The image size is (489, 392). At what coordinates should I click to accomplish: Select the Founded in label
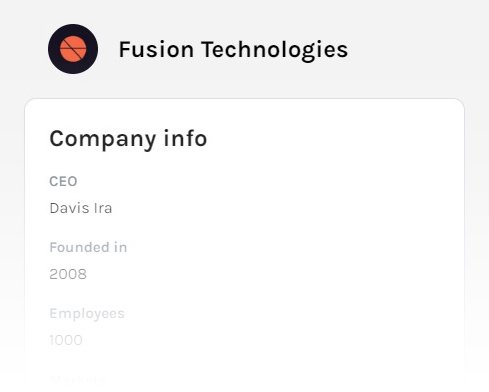coord(88,247)
